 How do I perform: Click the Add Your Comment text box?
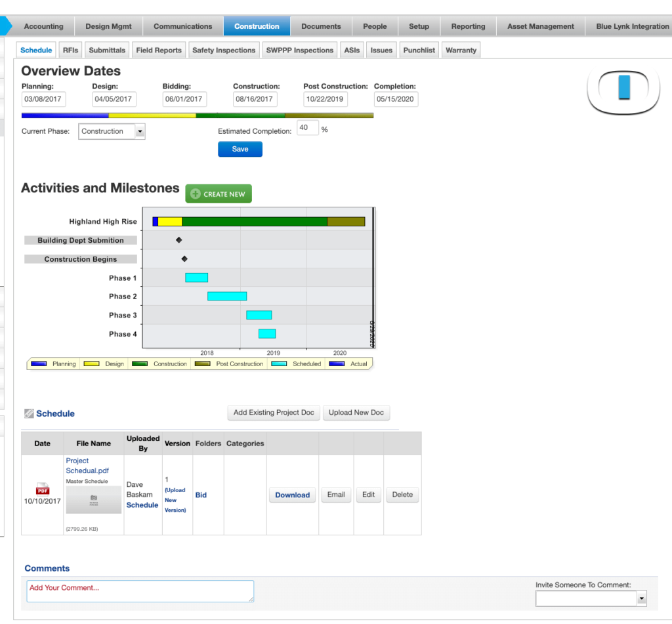(x=140, y=591)
